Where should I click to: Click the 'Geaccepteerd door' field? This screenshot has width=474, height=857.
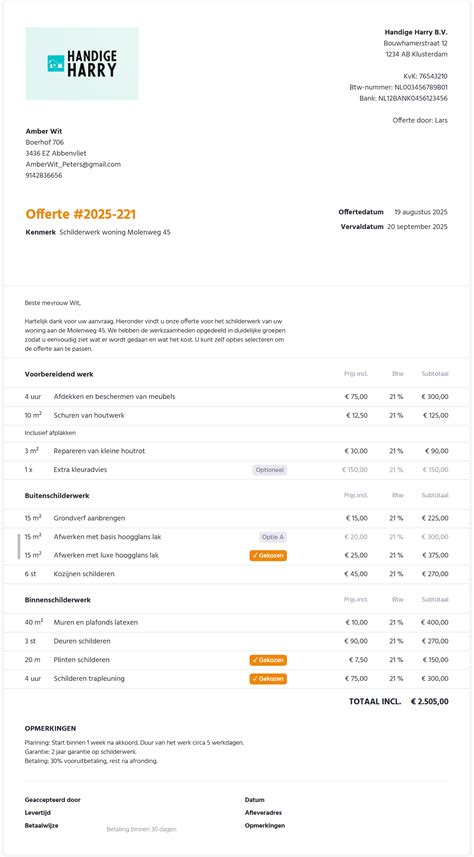click(52, 800)
